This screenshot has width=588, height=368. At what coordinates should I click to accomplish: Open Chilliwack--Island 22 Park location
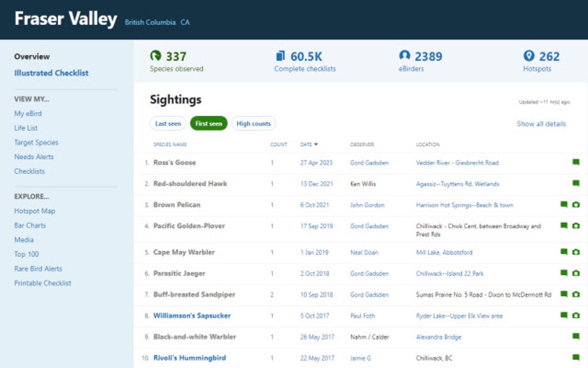450,273
